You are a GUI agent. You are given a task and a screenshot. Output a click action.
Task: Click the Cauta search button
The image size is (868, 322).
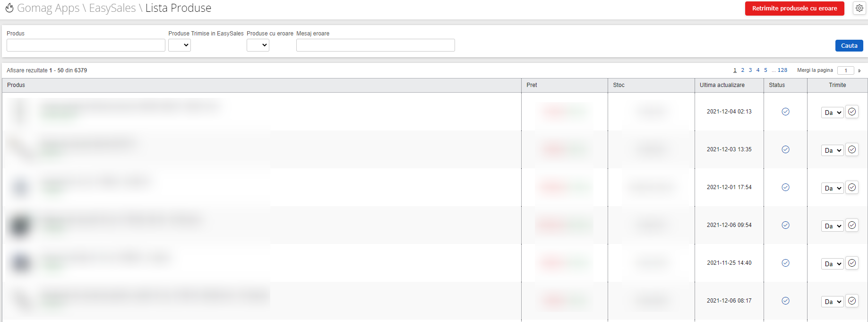(x=849, y=46)
